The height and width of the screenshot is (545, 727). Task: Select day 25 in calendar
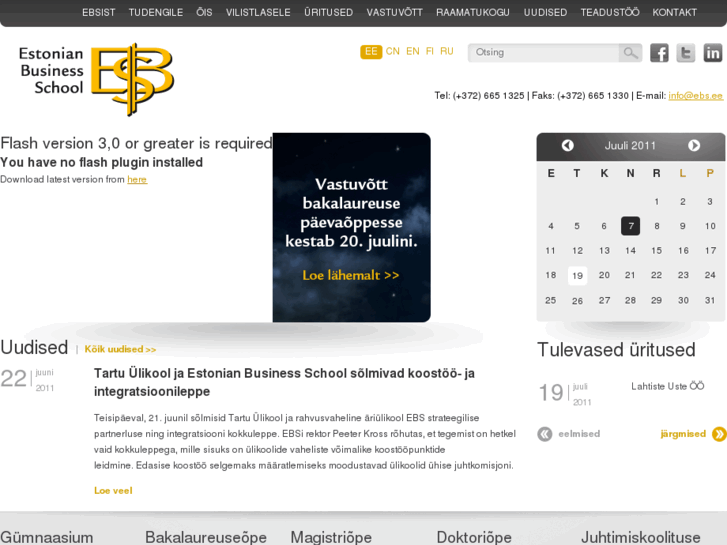550,301
